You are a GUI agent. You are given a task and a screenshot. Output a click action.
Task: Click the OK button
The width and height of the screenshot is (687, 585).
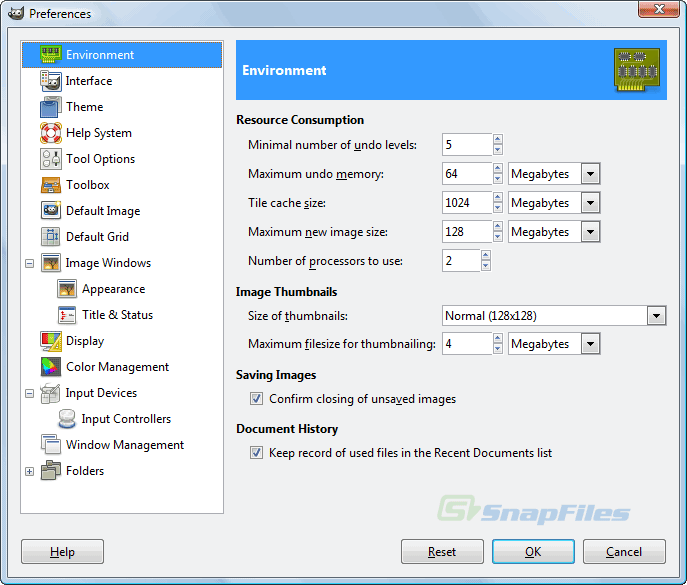click(533, 552)
